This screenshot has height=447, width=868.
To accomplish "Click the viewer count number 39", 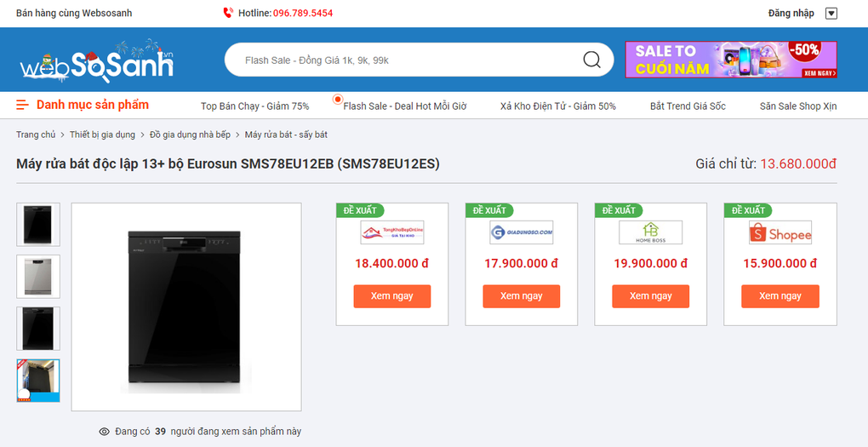I will (160, 432).
